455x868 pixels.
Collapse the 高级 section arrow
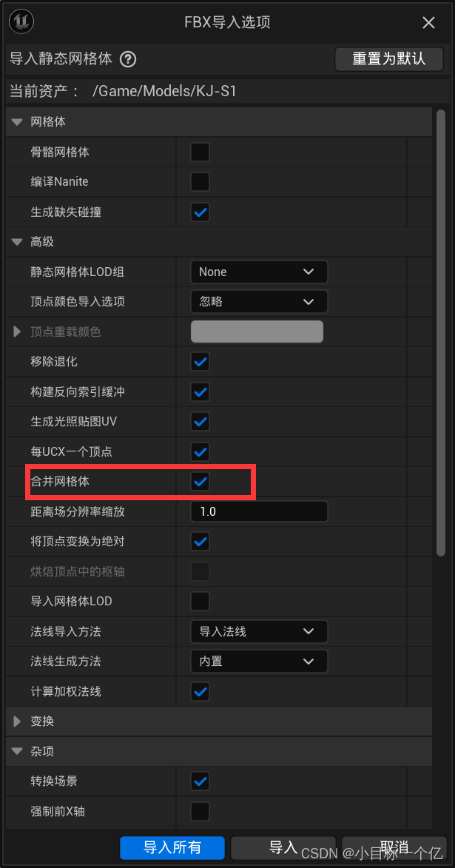(x=17, y=242)
